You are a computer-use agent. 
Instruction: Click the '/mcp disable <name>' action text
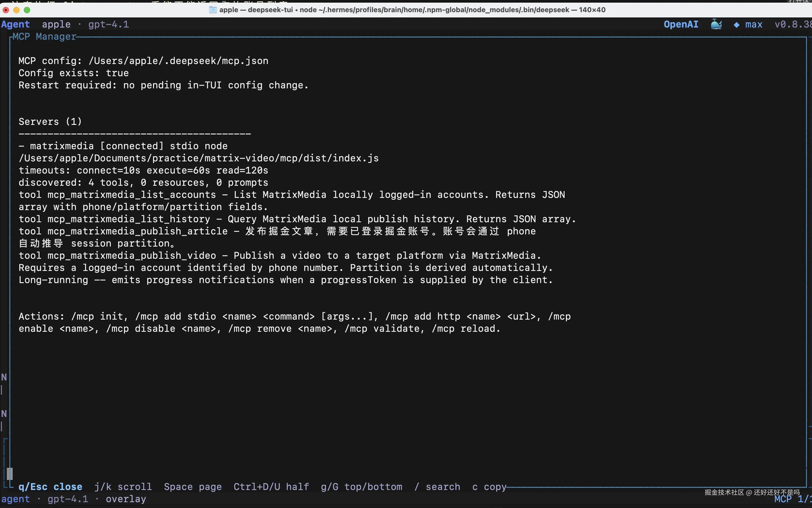click(x=161, y=329)
